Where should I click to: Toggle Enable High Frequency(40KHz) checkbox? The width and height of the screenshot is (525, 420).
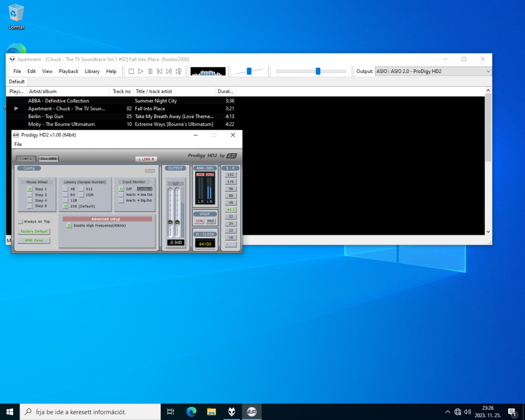[69, 226]
